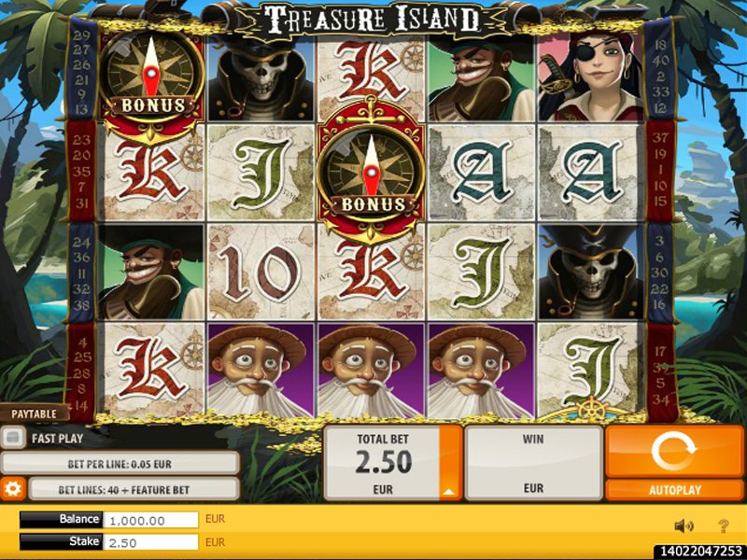
Task: Click the Total Bet 2.50 panel
Action: tap(383, 463)
